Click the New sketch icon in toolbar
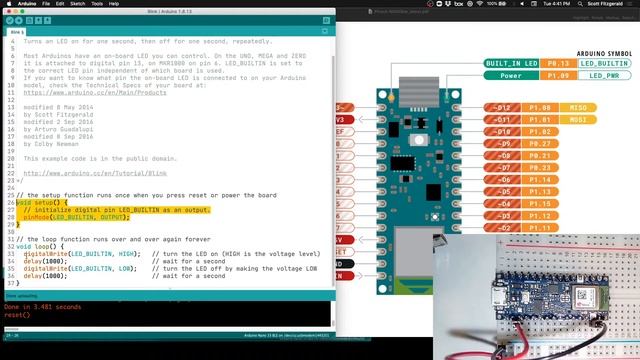Screen dimensions: 640x360 pyautogui.click(x=29, y=20)
